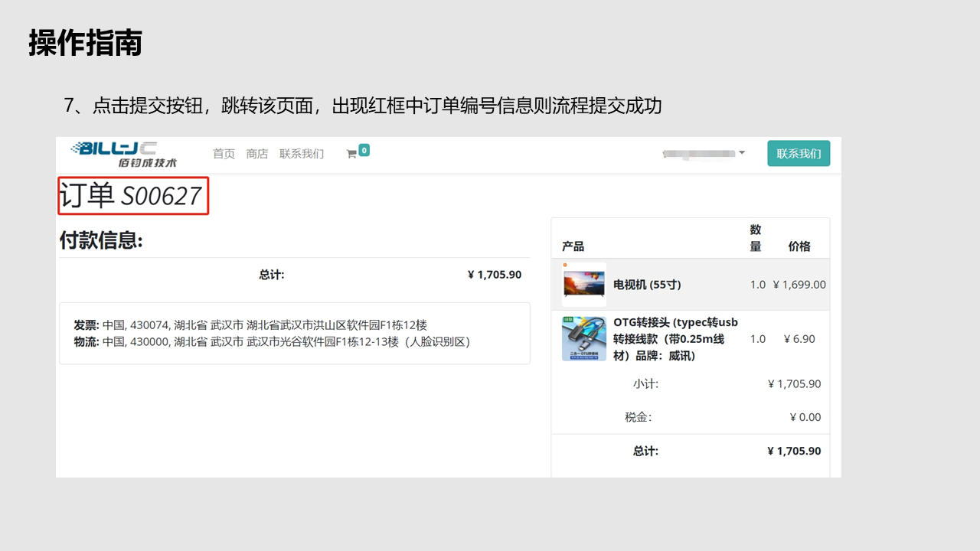Click the 产品 column header

573,246
